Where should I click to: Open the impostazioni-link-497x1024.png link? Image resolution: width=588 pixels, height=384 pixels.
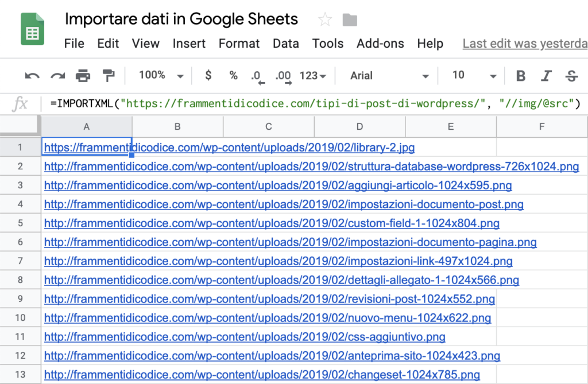pos(278,261)
